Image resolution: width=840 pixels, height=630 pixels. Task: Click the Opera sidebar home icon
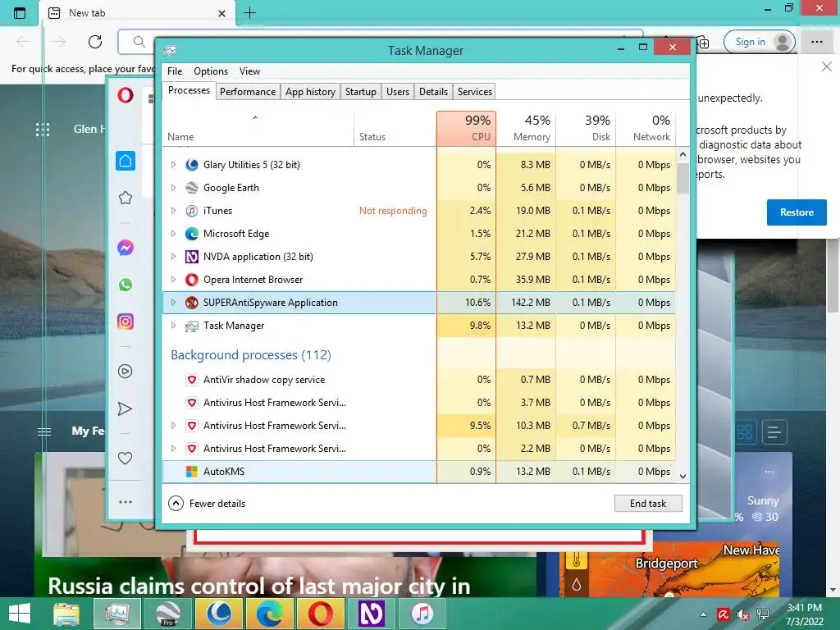126,161
